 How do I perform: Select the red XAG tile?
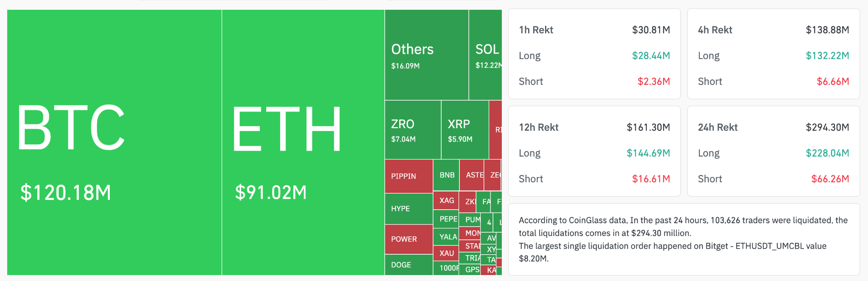(446, 200)
